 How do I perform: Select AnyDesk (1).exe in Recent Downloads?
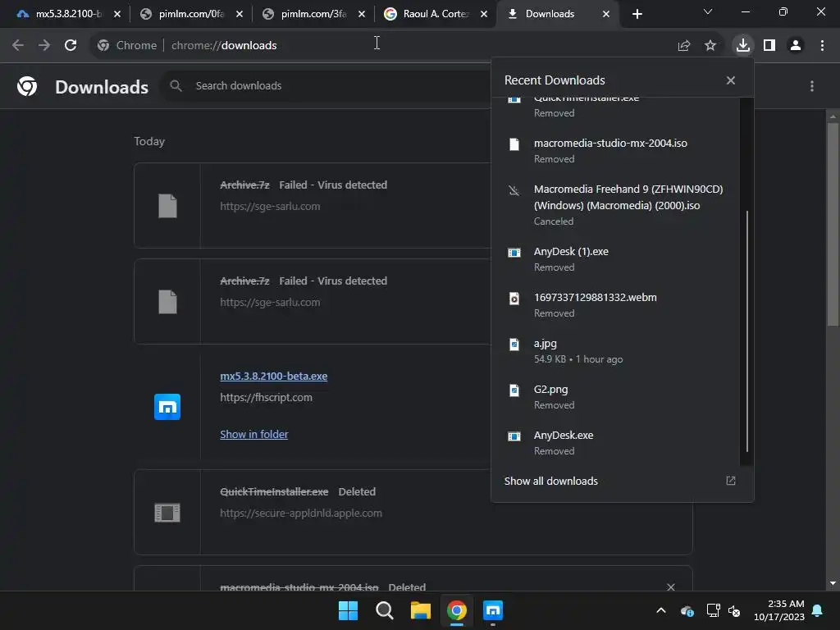point(615,258)
